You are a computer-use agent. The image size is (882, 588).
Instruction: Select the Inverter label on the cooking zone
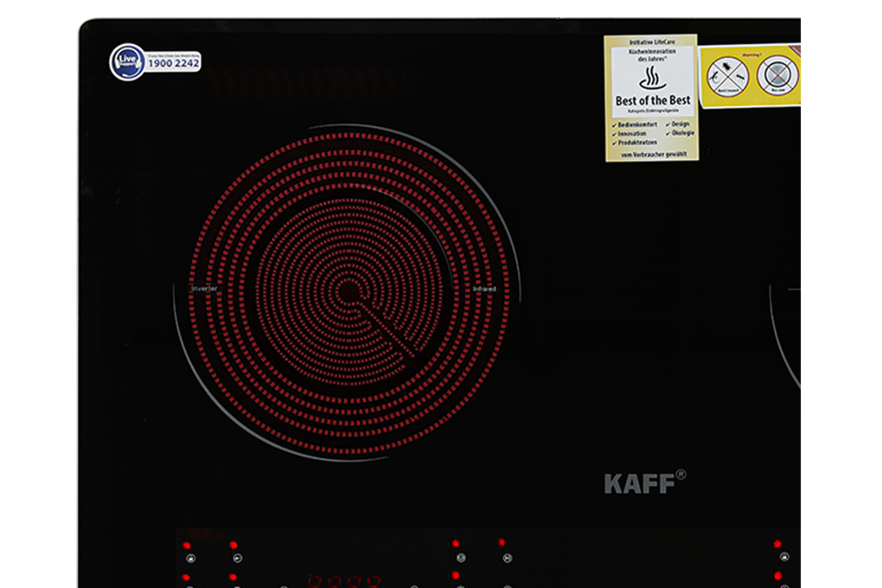pos(204,288)
